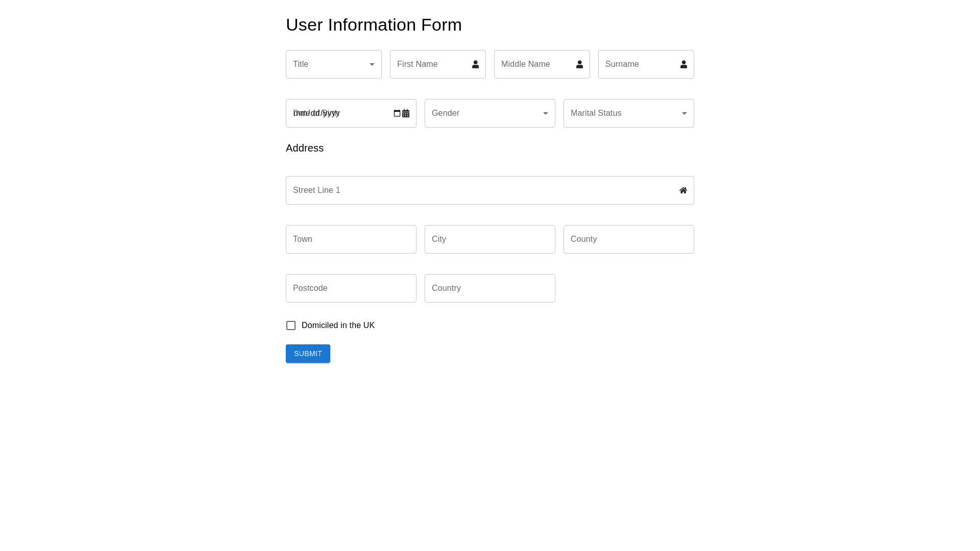Focus the Postcode input

351,288
